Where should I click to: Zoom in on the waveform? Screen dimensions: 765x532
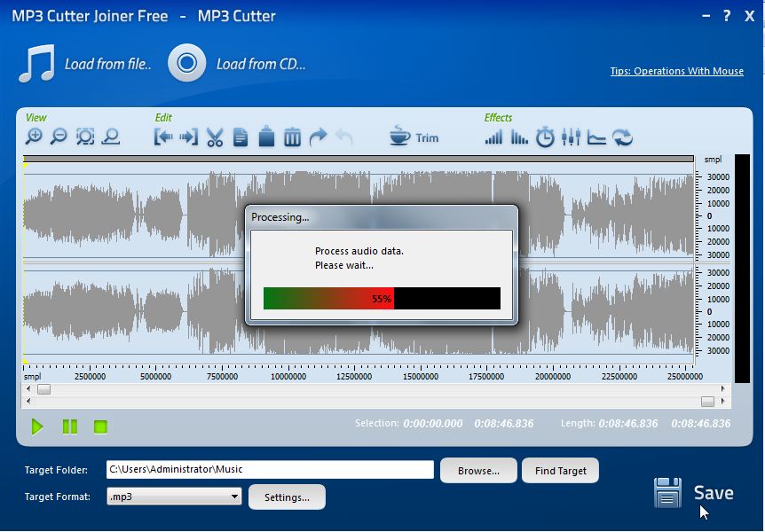34,137
